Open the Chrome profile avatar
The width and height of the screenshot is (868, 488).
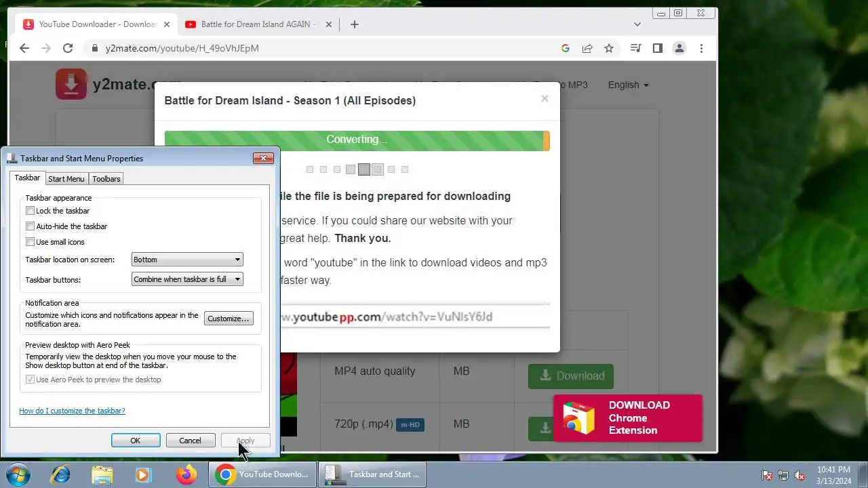(679, 48)
